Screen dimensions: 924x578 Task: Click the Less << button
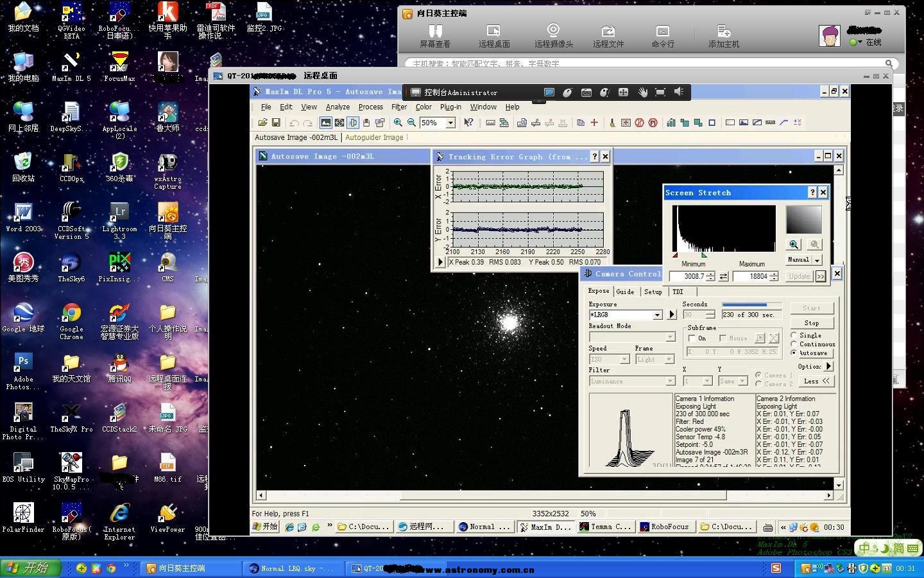click(817, 381)
